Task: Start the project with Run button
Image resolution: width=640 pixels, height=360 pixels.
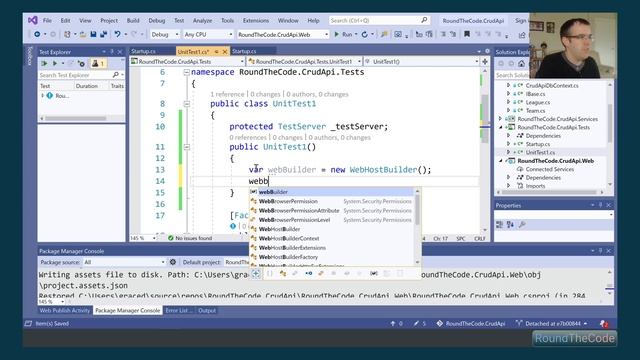Action: pos(343,34)
